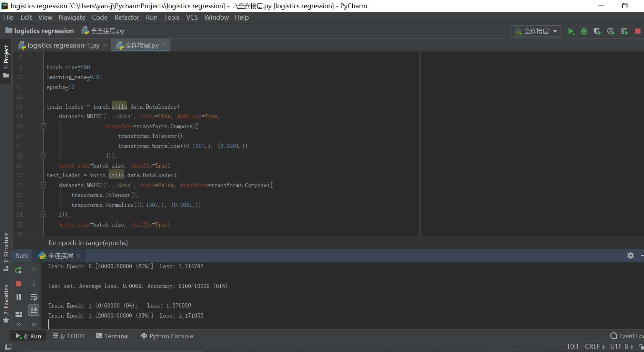Click the 全连接层.py breadcrumb in the navigation bar
This screenshot has width=644, height=352.
(x=103, y=31)
